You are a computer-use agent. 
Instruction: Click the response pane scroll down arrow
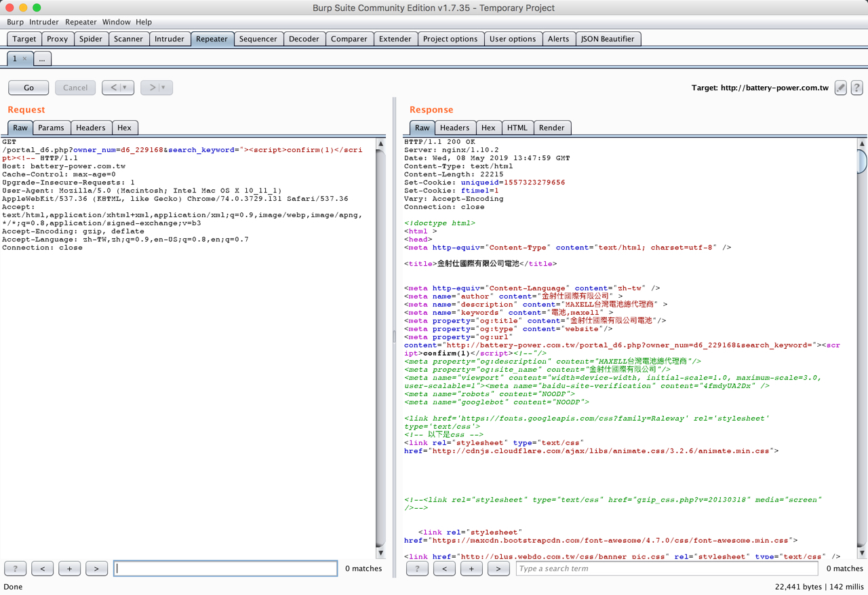pyautogui.click(x=862, y=553)
